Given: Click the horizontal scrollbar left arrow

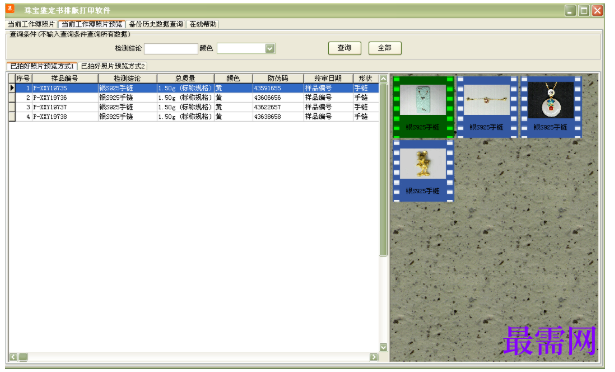Looking at the screenshot, I should (x=13, y=357).
